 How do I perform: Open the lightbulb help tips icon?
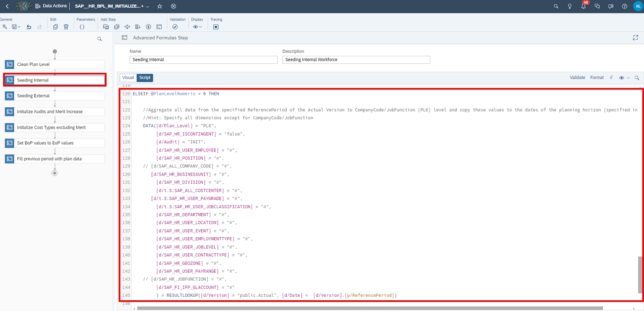570,6
